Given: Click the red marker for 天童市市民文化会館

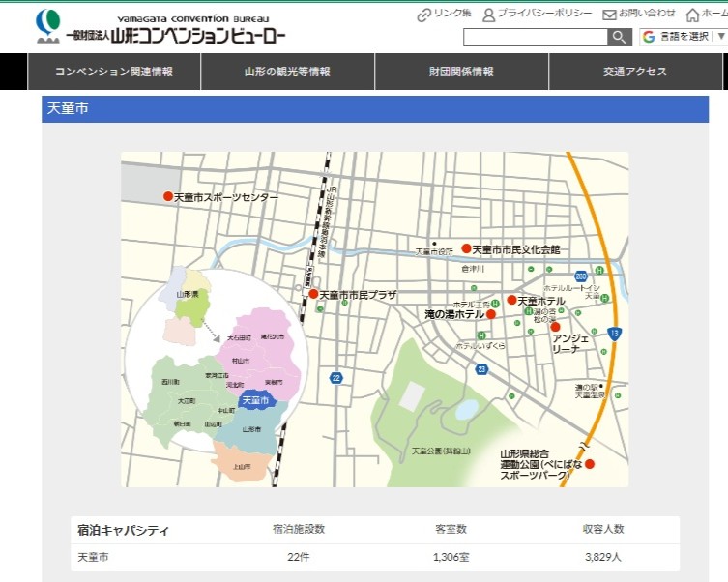Looking at the screenshot, I should (466, 248).
